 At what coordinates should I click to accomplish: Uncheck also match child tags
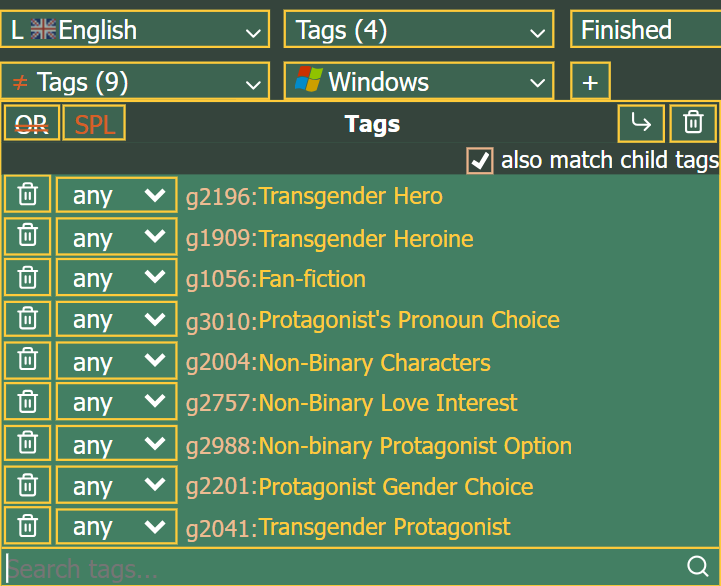pos(481,160)
